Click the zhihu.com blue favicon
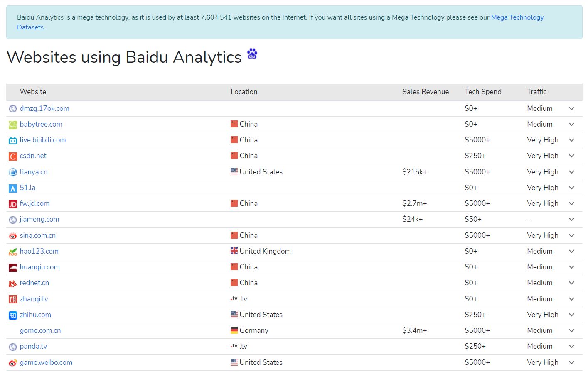This screenshot has width=588, height=374. (13, 315)
